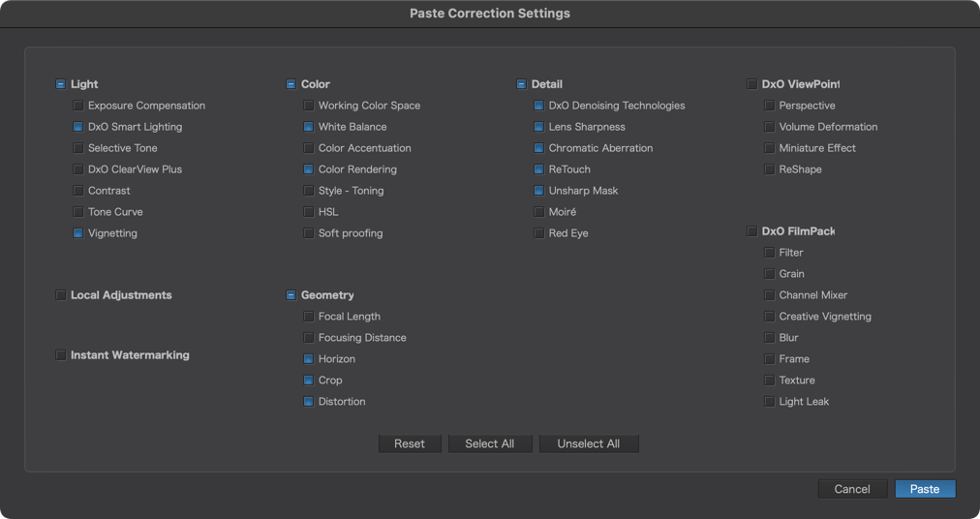Check the Red Eye option
The image size is (980, 519).
coord(538,233)
